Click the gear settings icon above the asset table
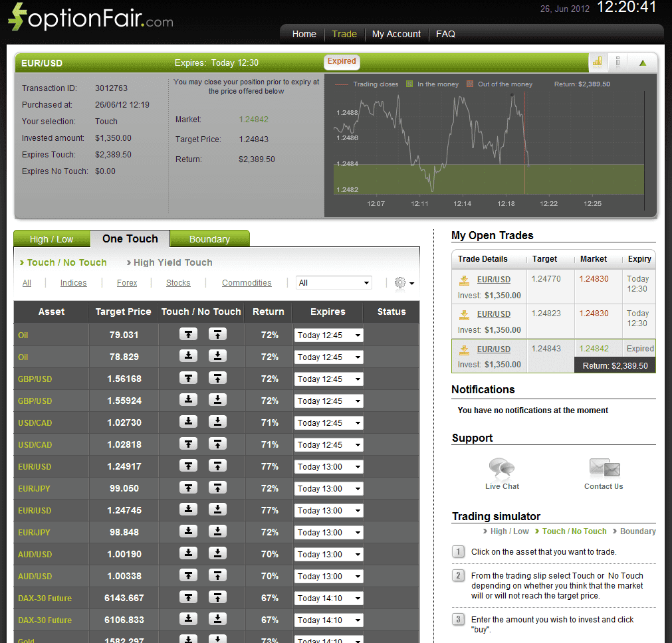 click(x=400, y=282)
